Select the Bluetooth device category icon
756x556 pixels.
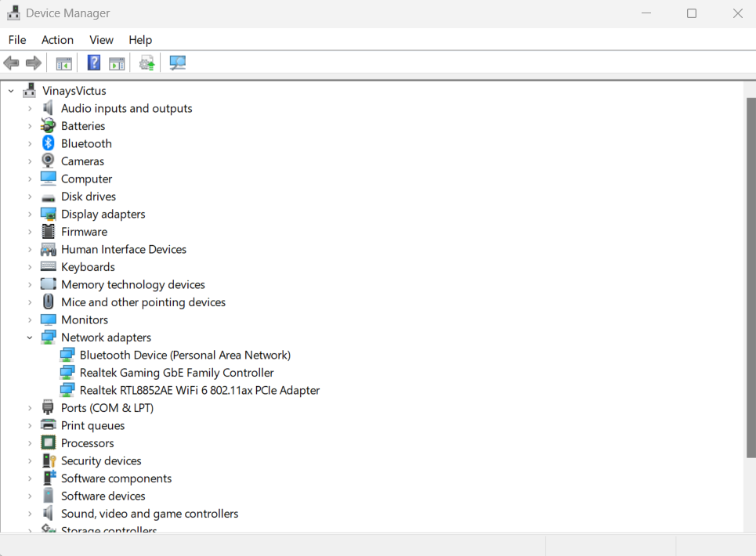pos(48,143)
